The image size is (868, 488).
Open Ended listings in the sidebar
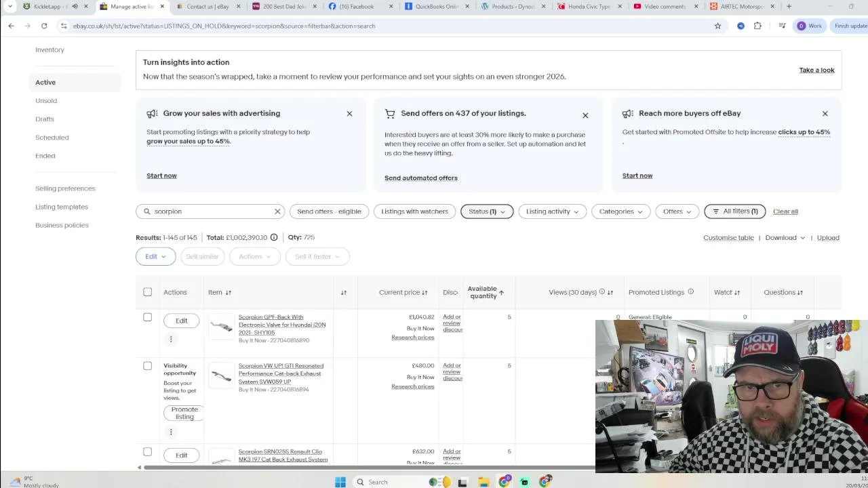(45, 156)
